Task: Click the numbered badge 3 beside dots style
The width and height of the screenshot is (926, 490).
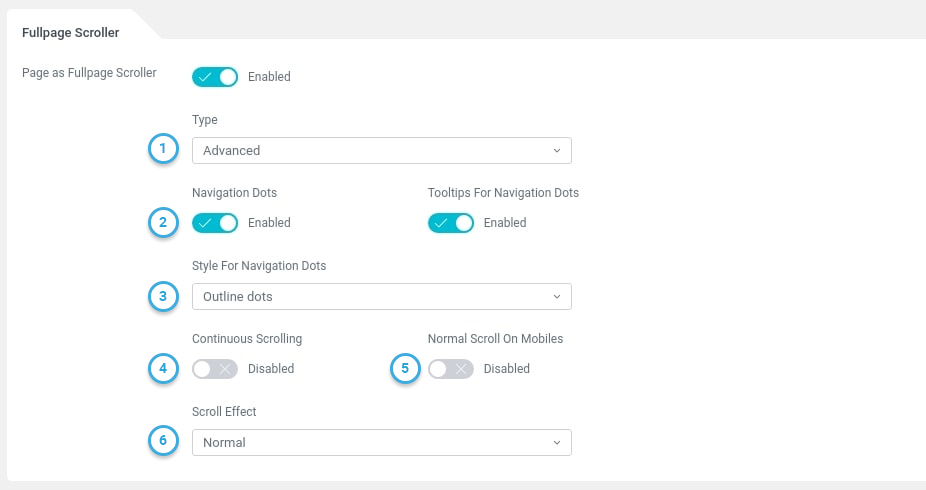Action: click(163, 297)
